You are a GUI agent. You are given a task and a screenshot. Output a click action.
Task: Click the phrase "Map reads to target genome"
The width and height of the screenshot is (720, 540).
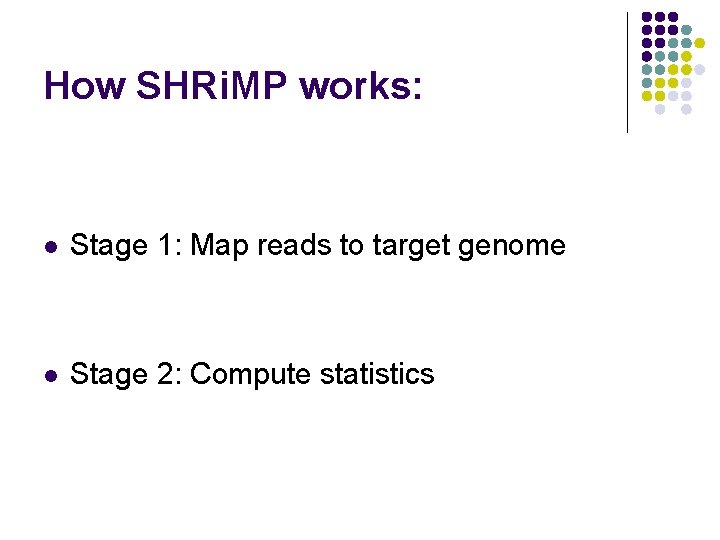tap(378, 246)
